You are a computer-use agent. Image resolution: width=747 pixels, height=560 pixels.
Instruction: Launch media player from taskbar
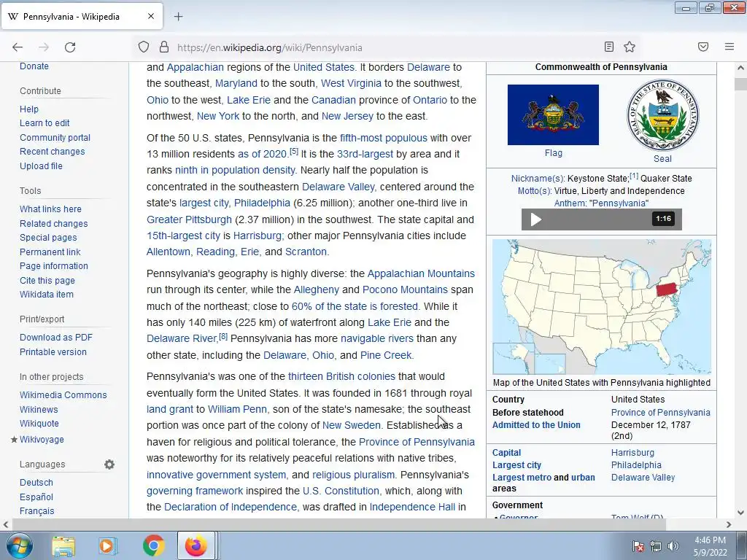108,545
